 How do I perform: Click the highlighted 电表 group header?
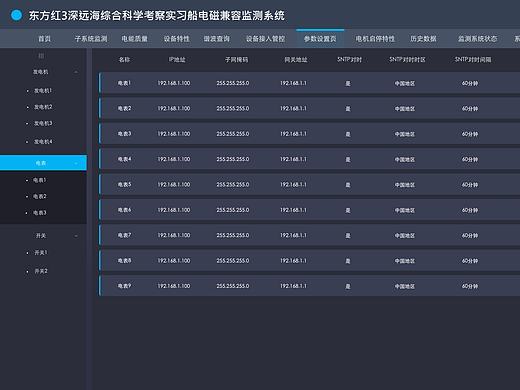coord(43,163)
